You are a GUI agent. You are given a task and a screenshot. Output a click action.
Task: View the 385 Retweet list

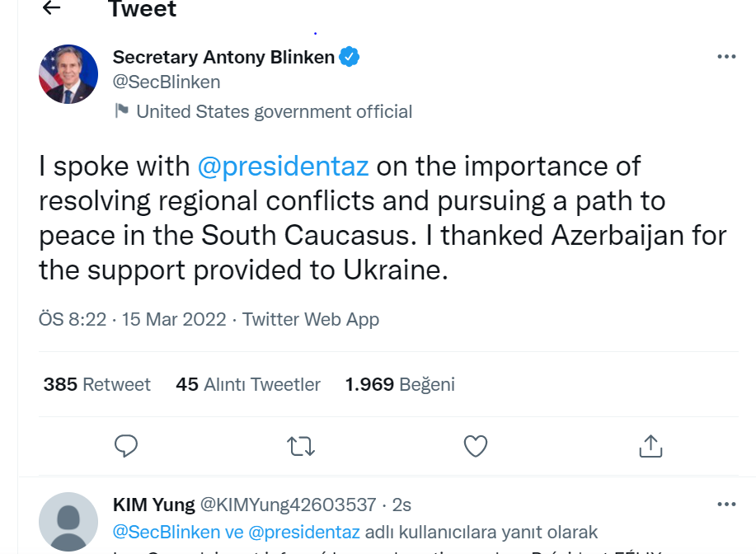coord(97,384)
